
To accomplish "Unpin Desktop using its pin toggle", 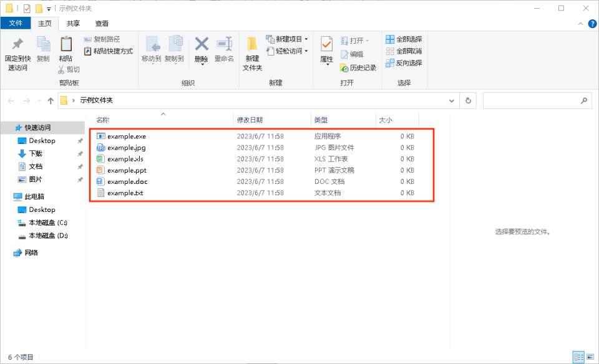I will pyautogui.click(x=80, y=140).
